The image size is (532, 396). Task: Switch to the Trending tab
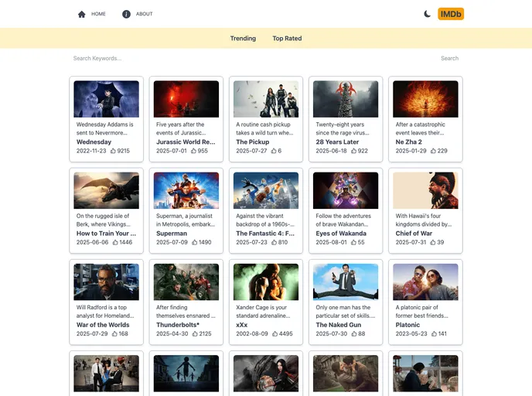[243, 39]
